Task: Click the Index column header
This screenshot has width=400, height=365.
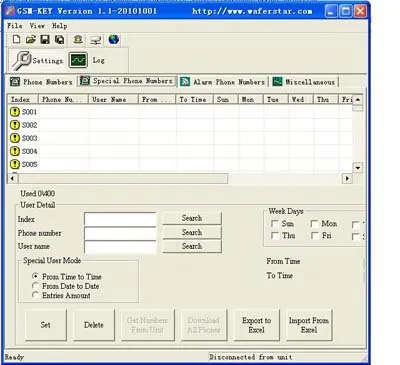Action: pyautogui.click(x=23, y=99)
